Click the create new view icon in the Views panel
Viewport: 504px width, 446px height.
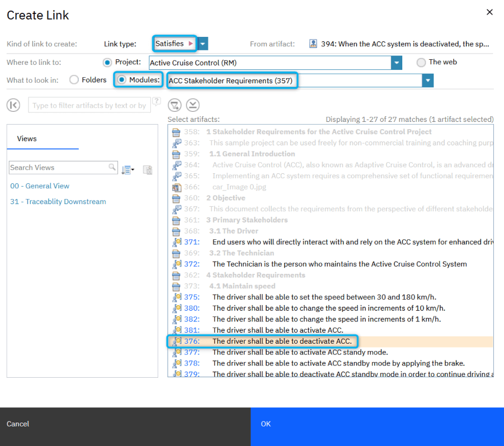(148, 169)
